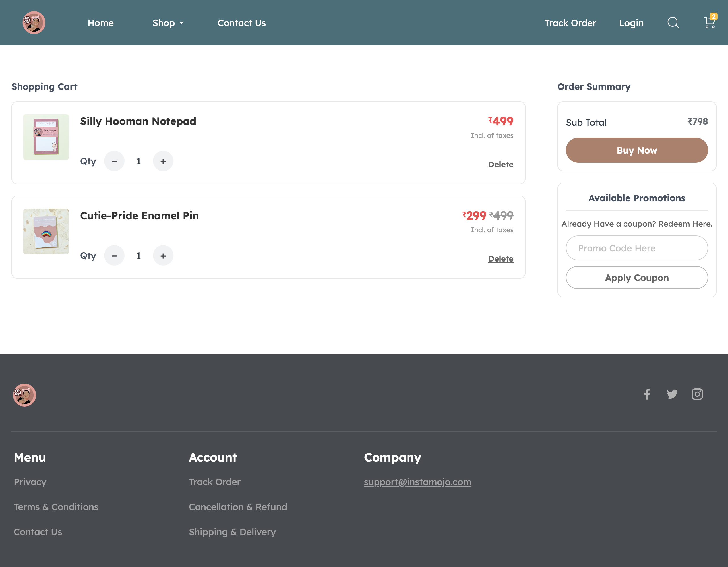Viewport: 728px width, 567px height.
Task: Open the Cutie-Pride Enamel Pin thumbnail
Action: [46, 231]
